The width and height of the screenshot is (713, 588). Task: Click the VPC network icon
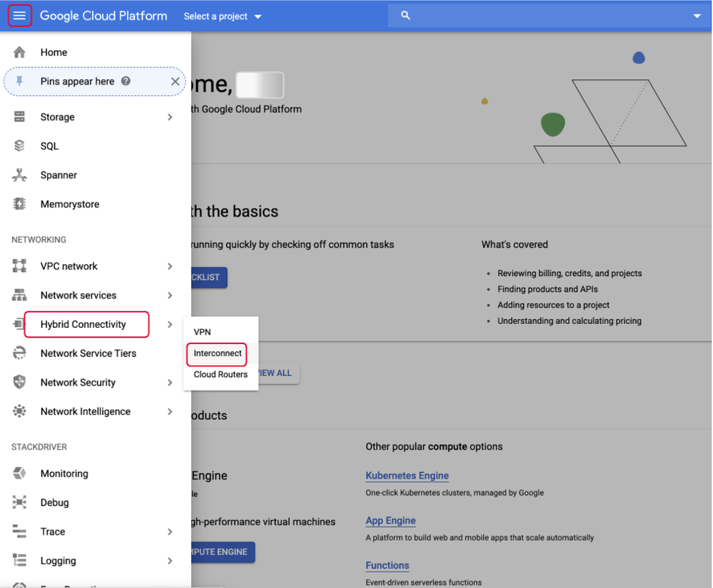tap(20, 266)
